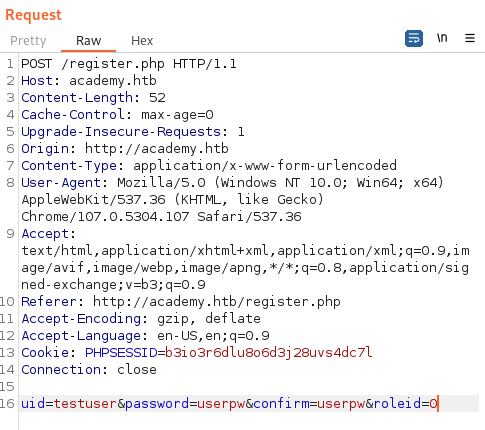Click the 'uid' parameter name

pos(33,404)
